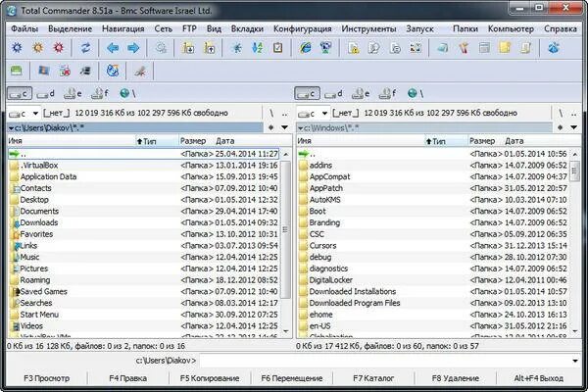Open the left panel favorites star button

click(x=271, y=127)
